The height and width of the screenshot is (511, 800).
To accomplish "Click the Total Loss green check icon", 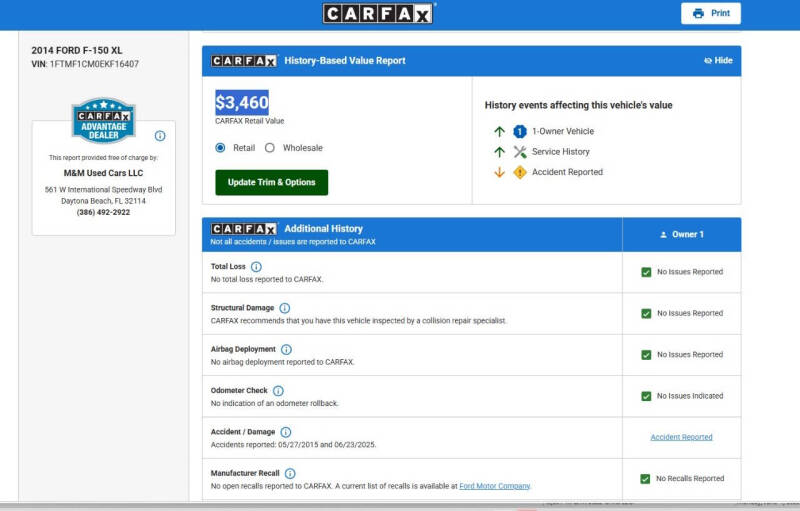I will point(646,272).
